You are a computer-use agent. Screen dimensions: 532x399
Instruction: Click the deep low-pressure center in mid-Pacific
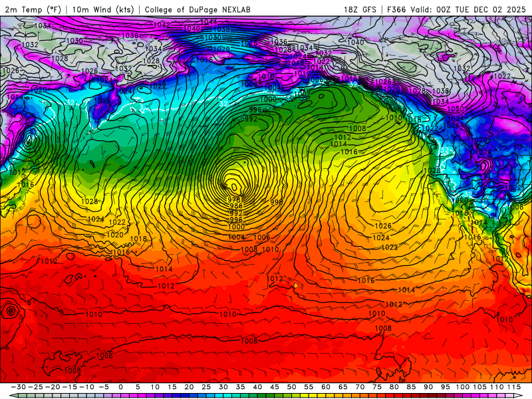234,187
